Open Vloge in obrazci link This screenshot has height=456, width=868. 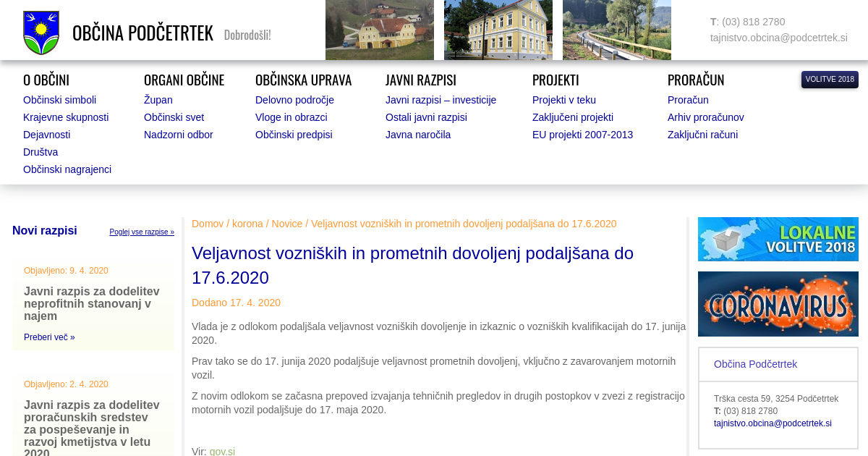point(291,117)
